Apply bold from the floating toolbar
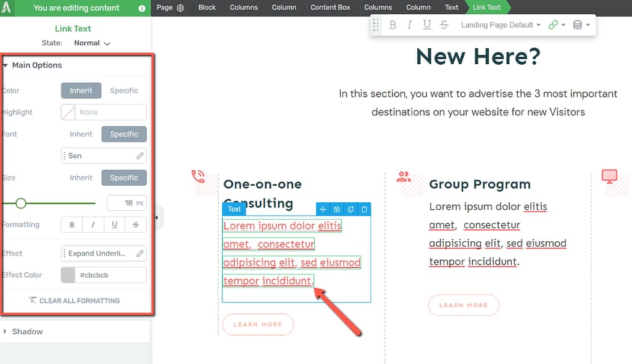This screenshot has width=632, height=364. coord(393,25)
